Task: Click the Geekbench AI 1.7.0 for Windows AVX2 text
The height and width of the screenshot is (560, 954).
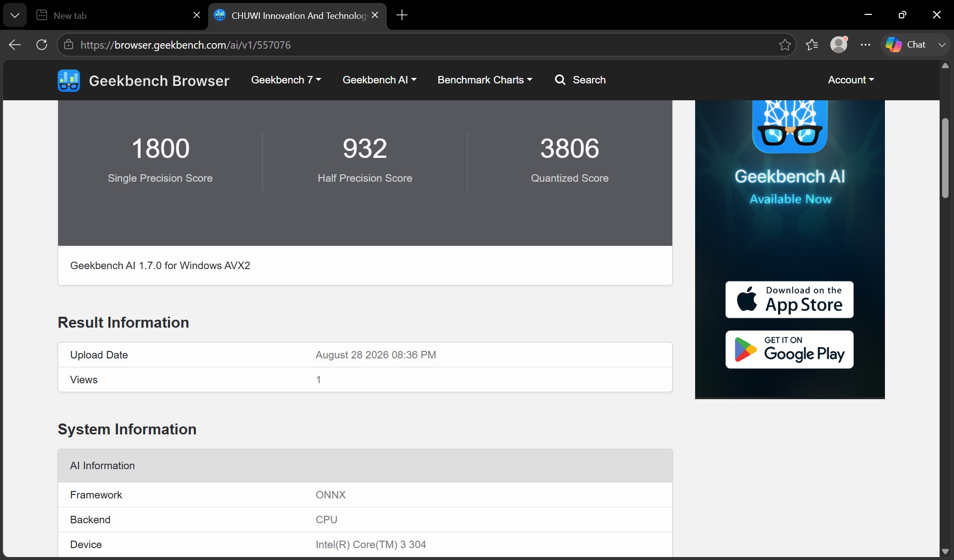Action: pos(160,266)
